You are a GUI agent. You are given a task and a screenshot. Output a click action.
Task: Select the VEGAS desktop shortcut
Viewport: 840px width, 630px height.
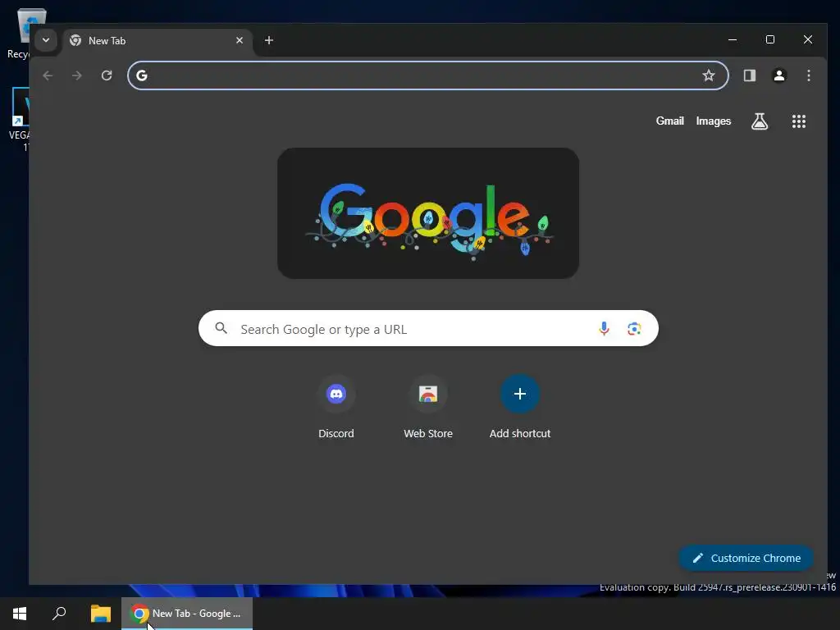pos(19,120)
